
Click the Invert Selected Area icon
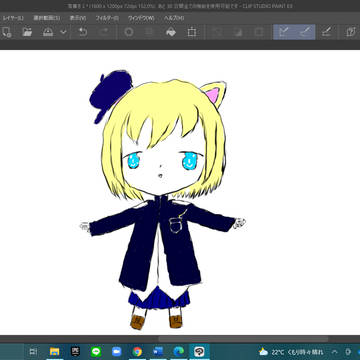238,32
